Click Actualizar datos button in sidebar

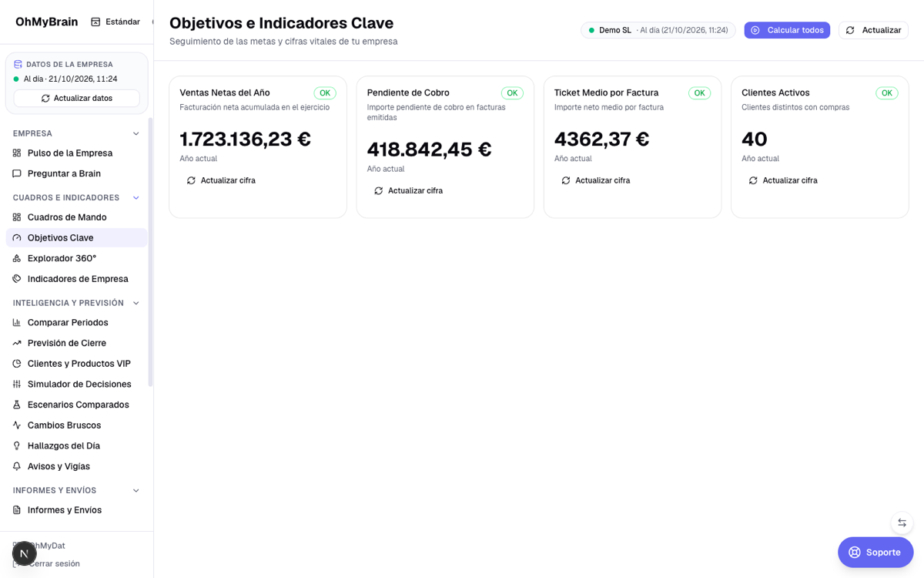pyautogui.click(x=77, y=99)
